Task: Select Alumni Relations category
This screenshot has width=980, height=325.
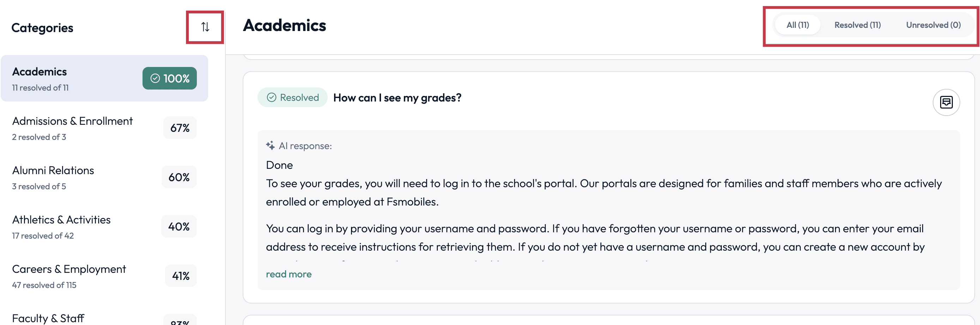Action: [104, 178]
